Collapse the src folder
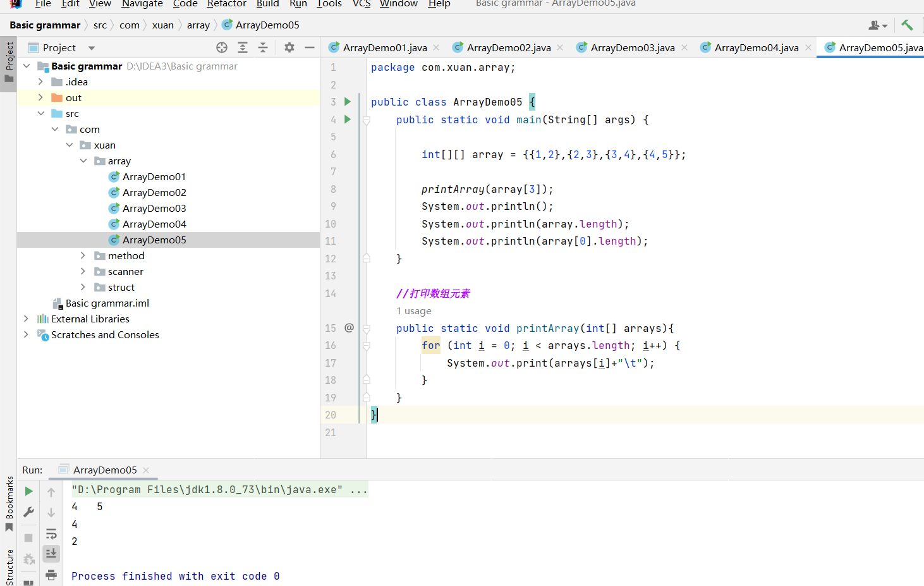Screen dimensions: 924x586 [40, 113]
